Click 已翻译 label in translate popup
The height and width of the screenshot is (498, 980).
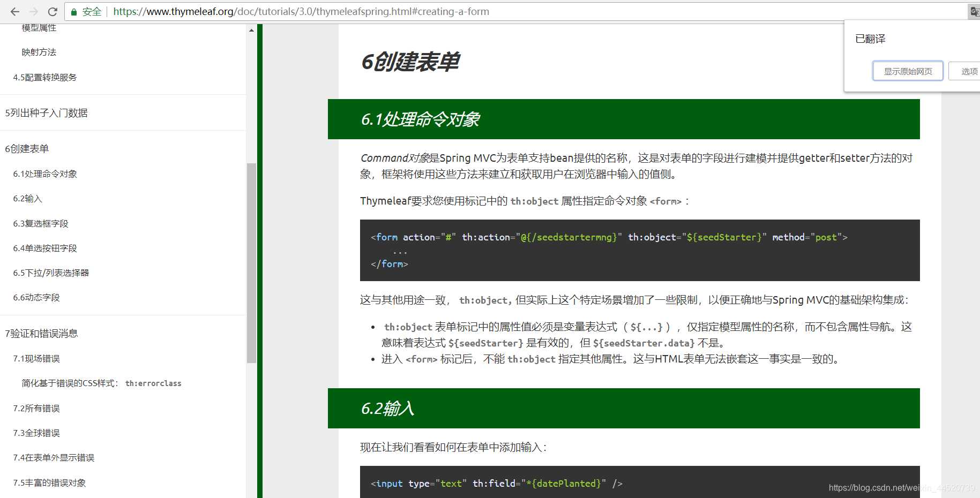(871, 39)
